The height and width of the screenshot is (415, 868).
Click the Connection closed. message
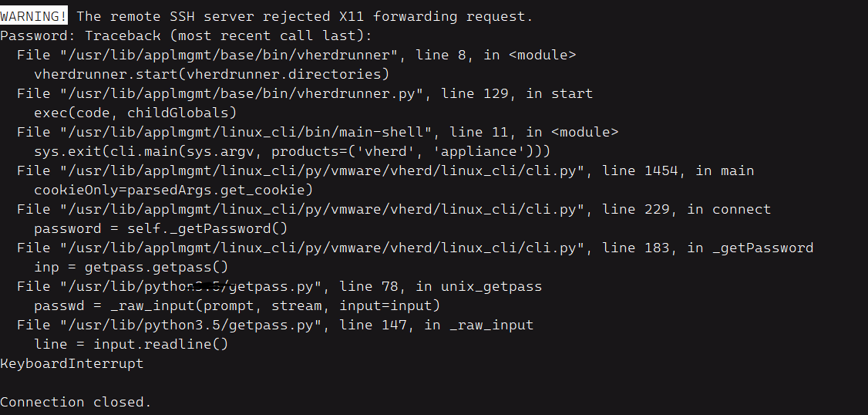pyautogui.click(x=76, y=402)
